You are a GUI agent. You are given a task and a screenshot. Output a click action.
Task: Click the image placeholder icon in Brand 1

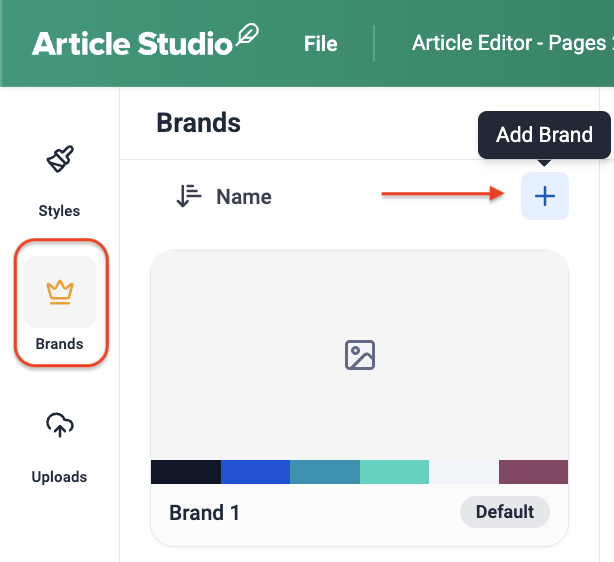click(359, 355)
